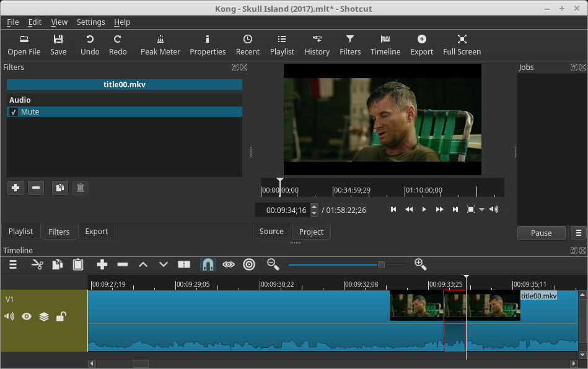
Task: Undo the last action
Action: (90, 45)
